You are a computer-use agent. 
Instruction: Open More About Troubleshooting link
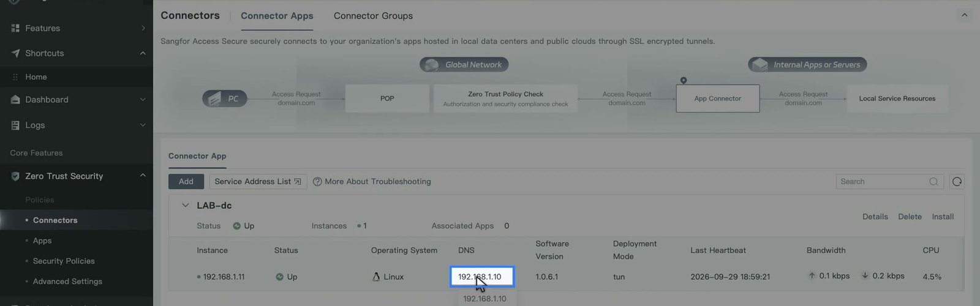(x=378, y=182)
